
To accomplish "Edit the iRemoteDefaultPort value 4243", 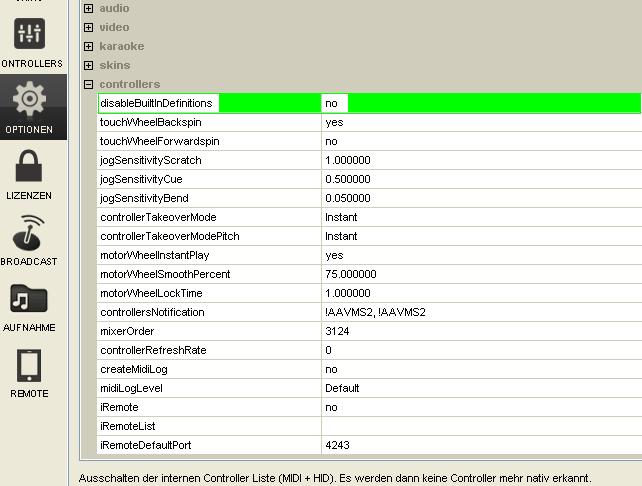I will pyautogui.click(x=337, y=445).
